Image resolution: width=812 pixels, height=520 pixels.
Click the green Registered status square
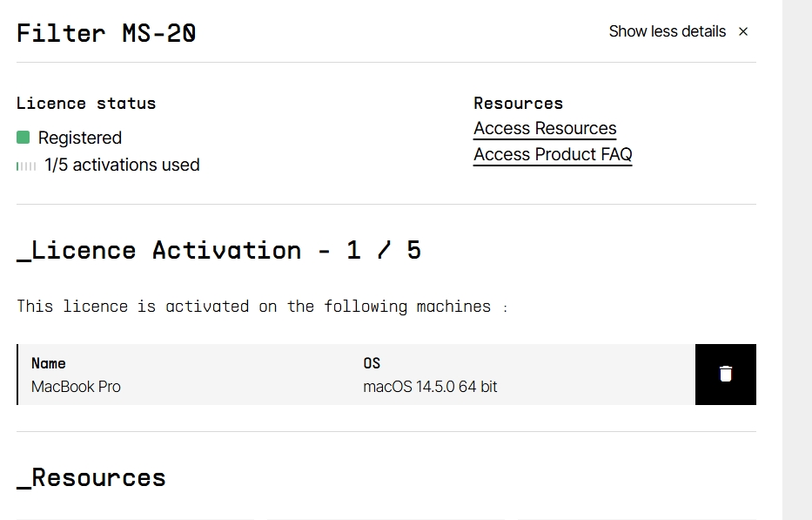point(23,138)
